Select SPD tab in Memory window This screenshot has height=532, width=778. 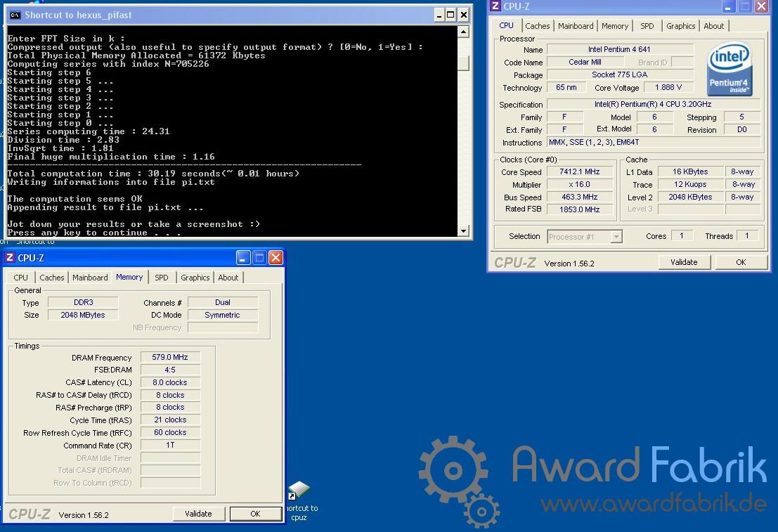[x=161, y=278]
